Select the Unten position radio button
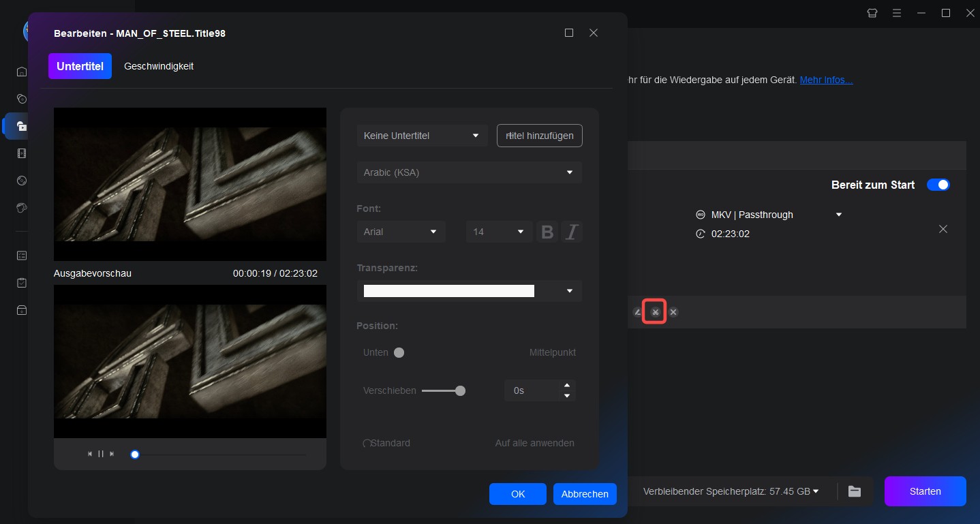This screenshot has width=980, height=524. click(x=399, y=353)
